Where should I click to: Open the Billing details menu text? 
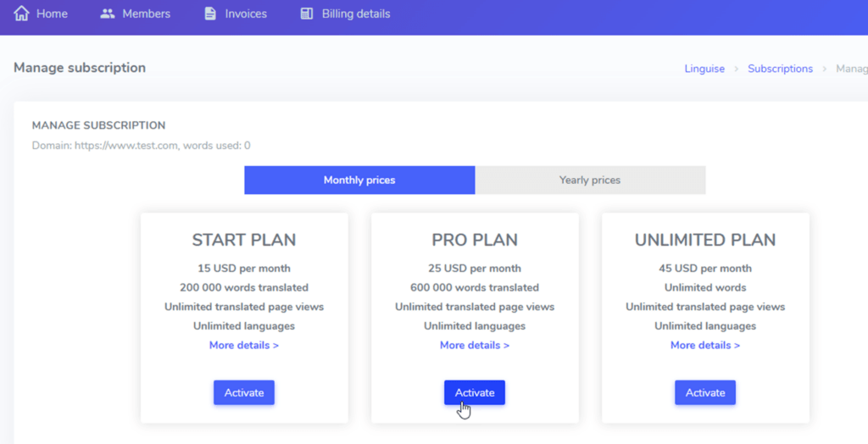356,14
